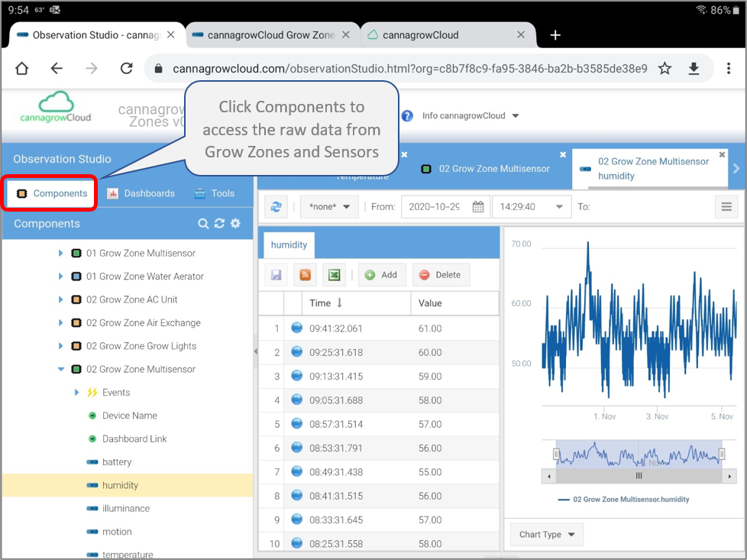Click the RSS feed icon
This screenshot has height=560, width=747.
click(305, 275)
